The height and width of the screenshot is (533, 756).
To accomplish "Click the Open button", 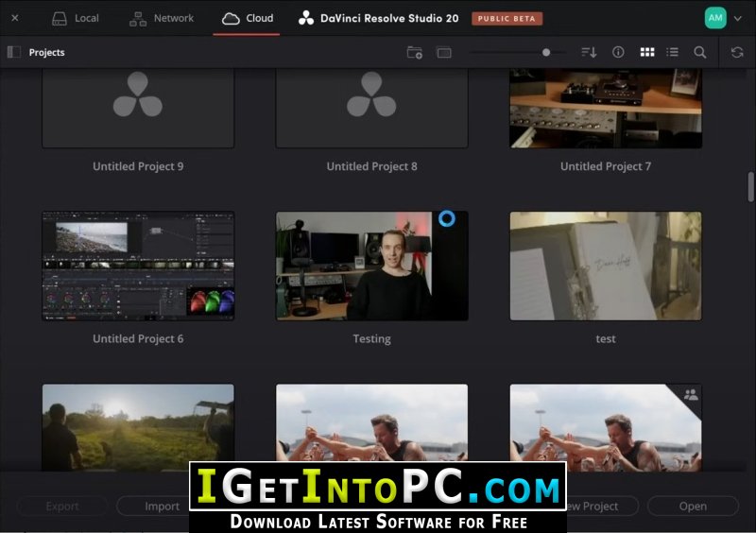I will pyautogui.click(x=693, y=506).
